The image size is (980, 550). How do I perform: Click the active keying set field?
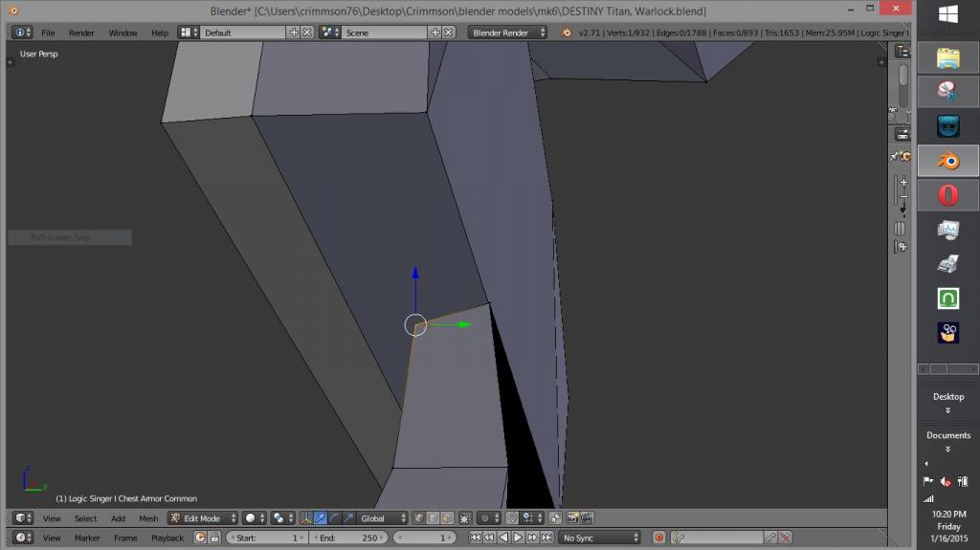pos(717,538)
